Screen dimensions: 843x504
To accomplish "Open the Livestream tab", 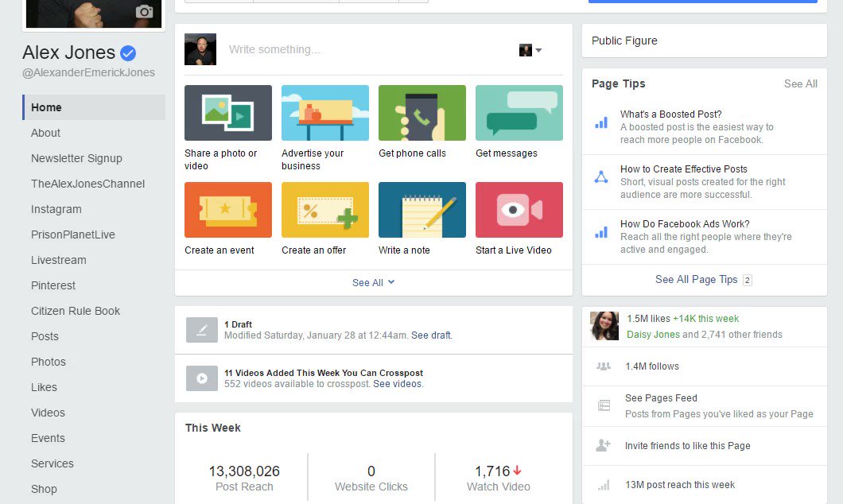I will [x=59, y=260].
